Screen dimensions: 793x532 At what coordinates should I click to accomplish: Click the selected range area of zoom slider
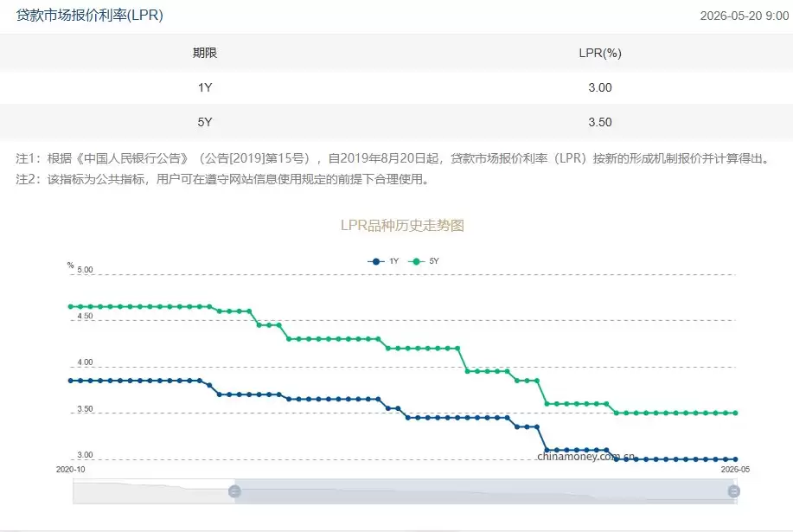484,491
